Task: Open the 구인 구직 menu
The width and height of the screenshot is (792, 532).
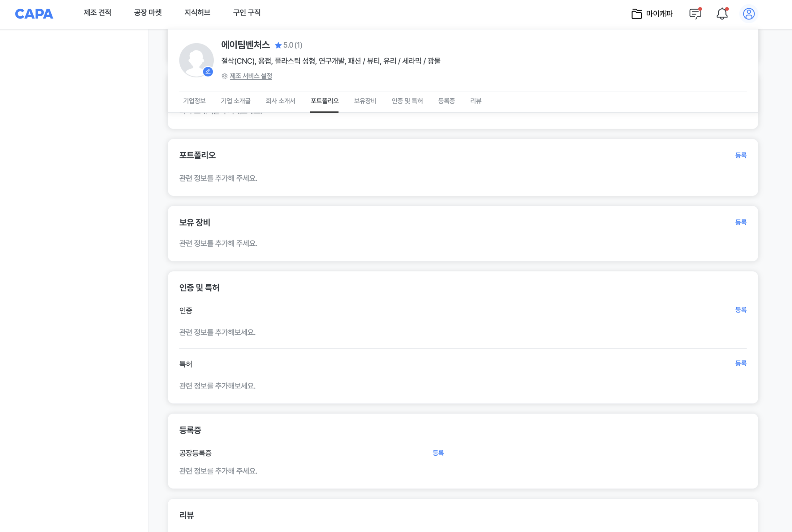Action: pos(247,13)
